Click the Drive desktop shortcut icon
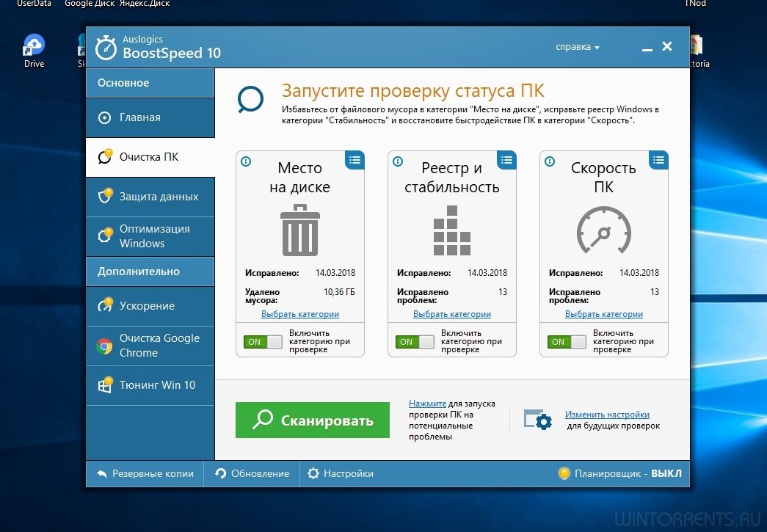This screenshot has width=767, height=532. tap(34, 46)
